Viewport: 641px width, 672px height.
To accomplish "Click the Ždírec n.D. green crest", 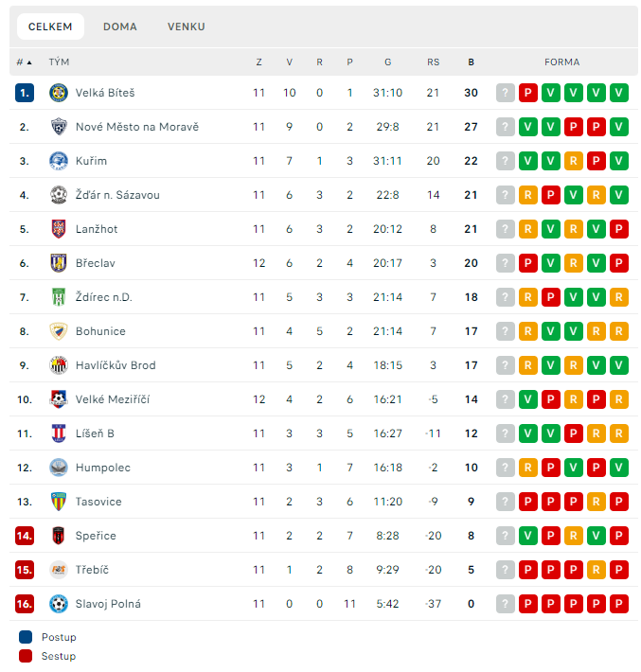I will [59, 297].
